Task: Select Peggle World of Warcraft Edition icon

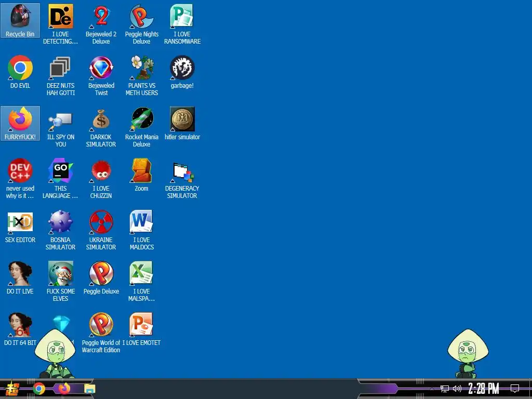Action: [x=101, y=333]
